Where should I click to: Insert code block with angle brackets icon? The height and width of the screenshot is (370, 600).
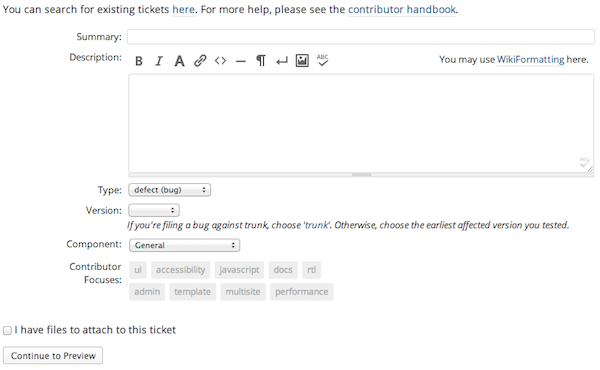[x=220, y=61]
